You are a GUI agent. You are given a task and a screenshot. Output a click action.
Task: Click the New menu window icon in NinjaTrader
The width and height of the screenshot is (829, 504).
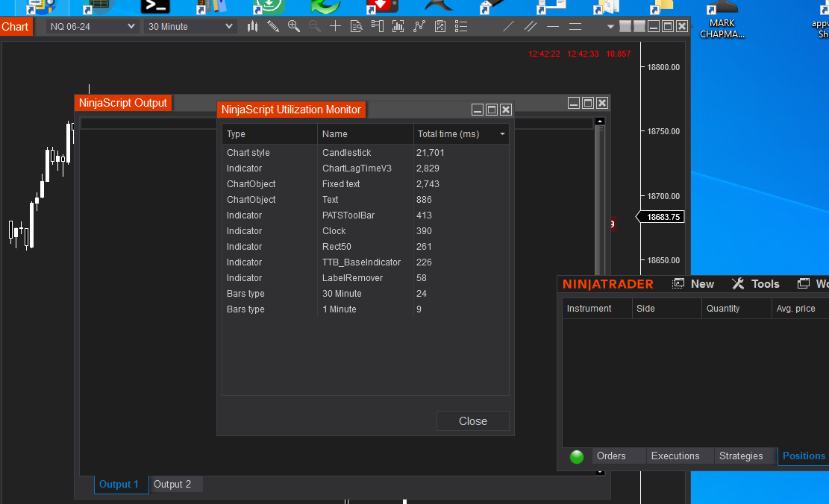[678, 284]
